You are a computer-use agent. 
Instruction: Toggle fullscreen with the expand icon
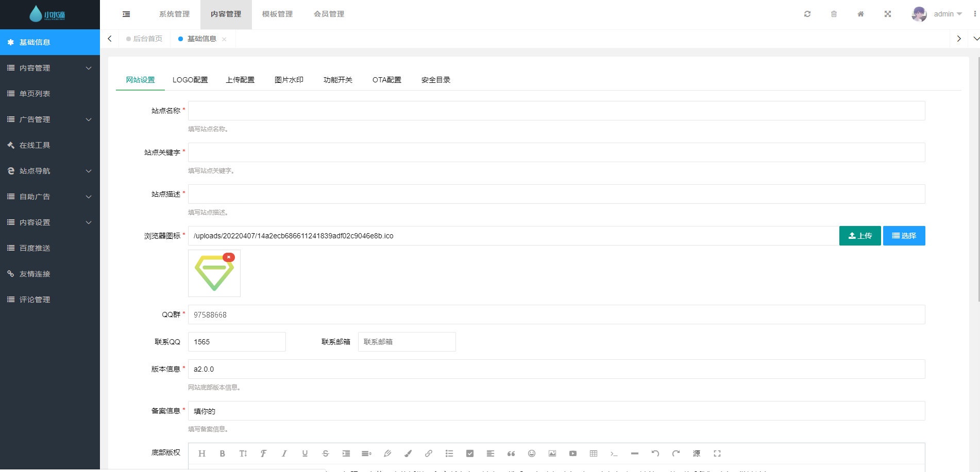point(888,14)
